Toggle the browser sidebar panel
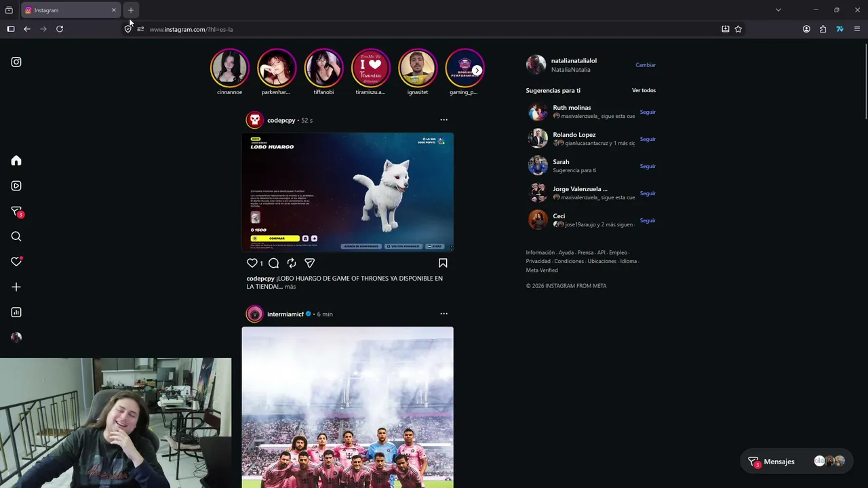This screenshot has width=868, height=488. [x=11, y=29]
